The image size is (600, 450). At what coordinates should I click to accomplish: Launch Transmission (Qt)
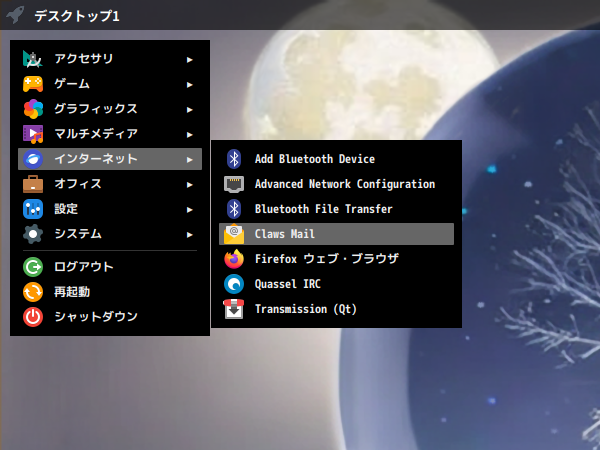tap(336, 309)
